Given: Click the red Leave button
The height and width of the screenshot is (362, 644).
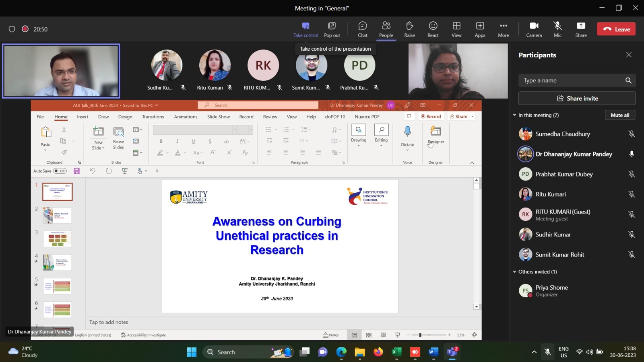Looking at the screenshot, I should click(x=616, y=29).
